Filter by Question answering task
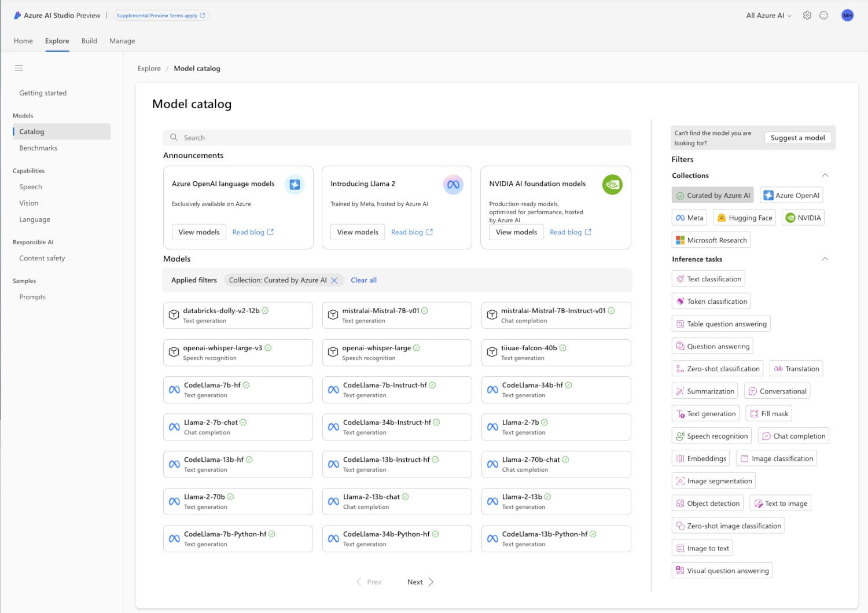 [x=712, y=346]
